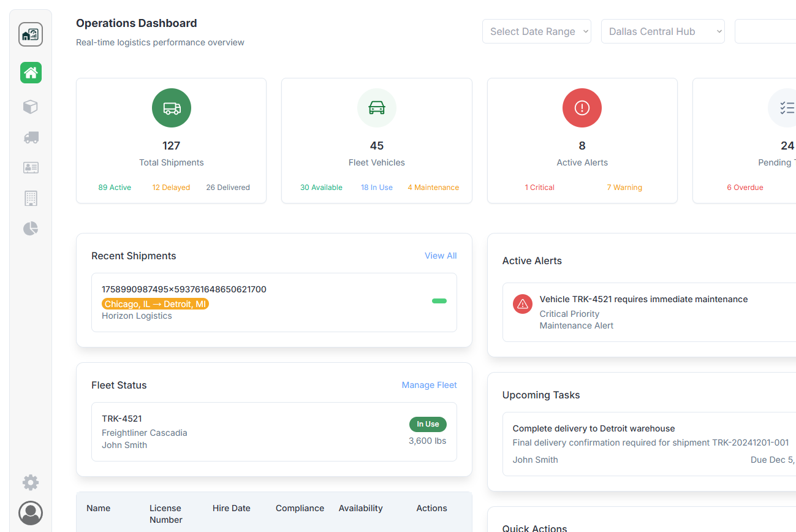
Task: Expand the Select Date Range dropdown
Action: 536,32
